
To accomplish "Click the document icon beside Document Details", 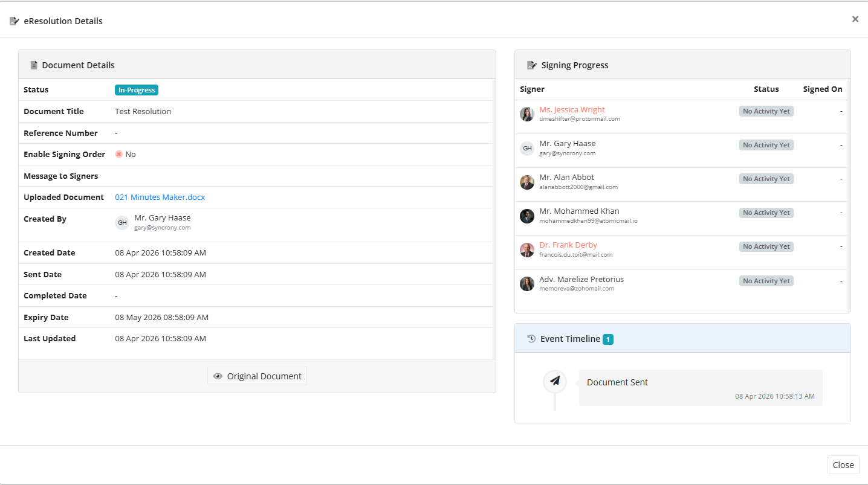I will coord(34,65).
